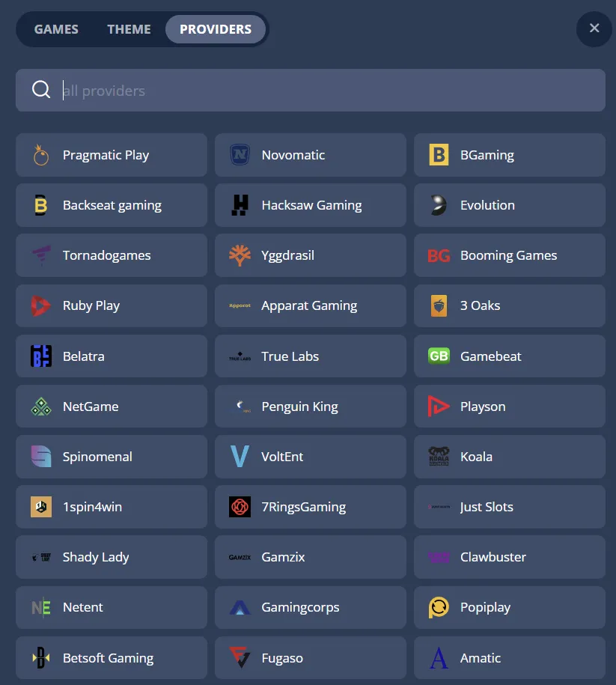Click the Playson red triangle icon
616x685 pixels.
[x=438, y=407]
